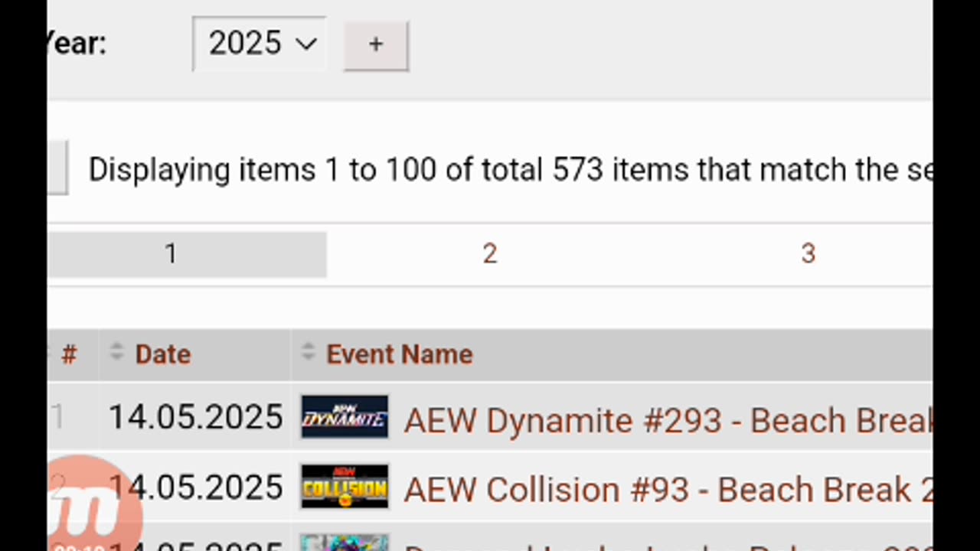Click row number 1 cell
Image resolution: width=980 pixels, height=551 pixels.
[60, 418]
